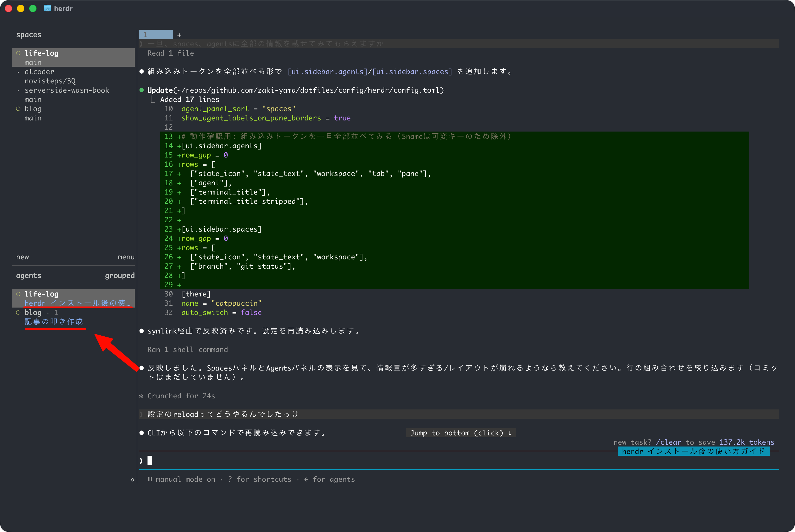Image resolution: width=795 pixels, height=532 pixels.
Task: Click 'auto_switch = false' line
Action: [x=221, y=313]
